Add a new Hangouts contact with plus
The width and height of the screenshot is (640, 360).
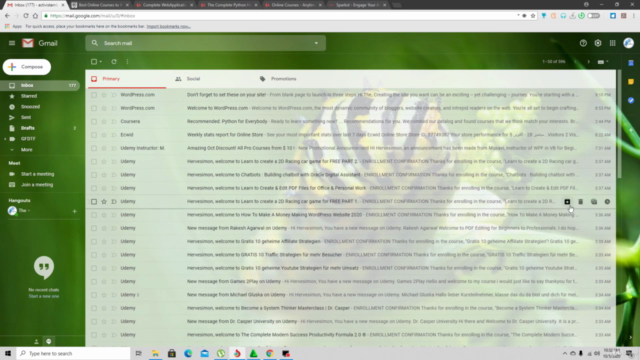(x=74, y=211)
